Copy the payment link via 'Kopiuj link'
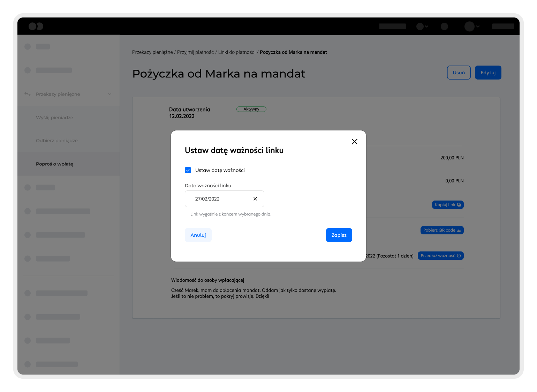Viewport: 537px width, 392px height. [x=447, y=205]
